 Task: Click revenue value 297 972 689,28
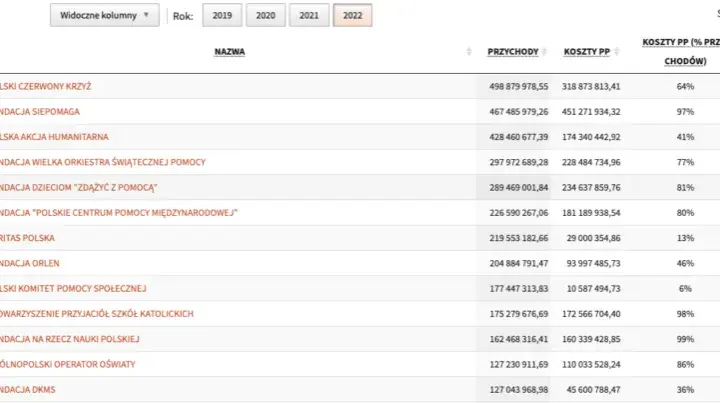pyautogui.click(x=518, y=162)
